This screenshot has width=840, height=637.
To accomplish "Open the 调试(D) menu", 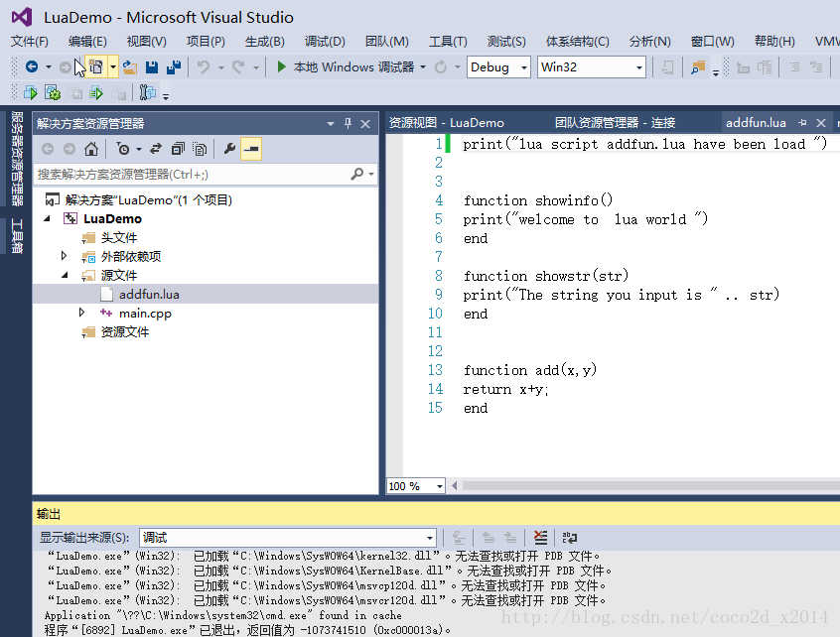I will [325, 42].
